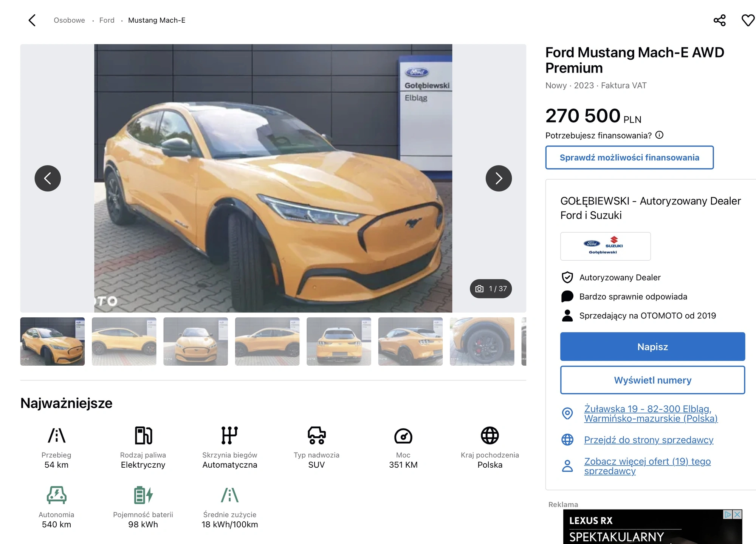Click the seller person icon near OTOMOTO
Screen dimensions: 756x544
coord(567,315)
